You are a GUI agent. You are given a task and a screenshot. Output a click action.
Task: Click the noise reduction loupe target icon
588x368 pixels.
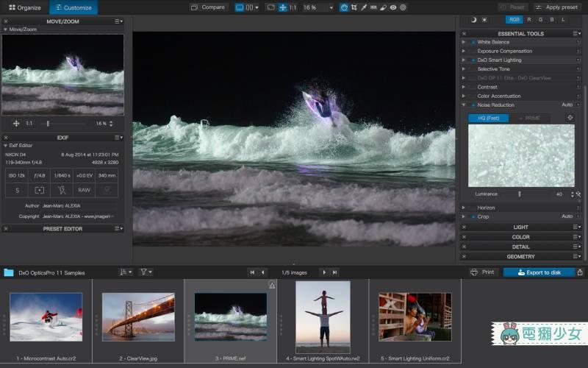point(570,118)
